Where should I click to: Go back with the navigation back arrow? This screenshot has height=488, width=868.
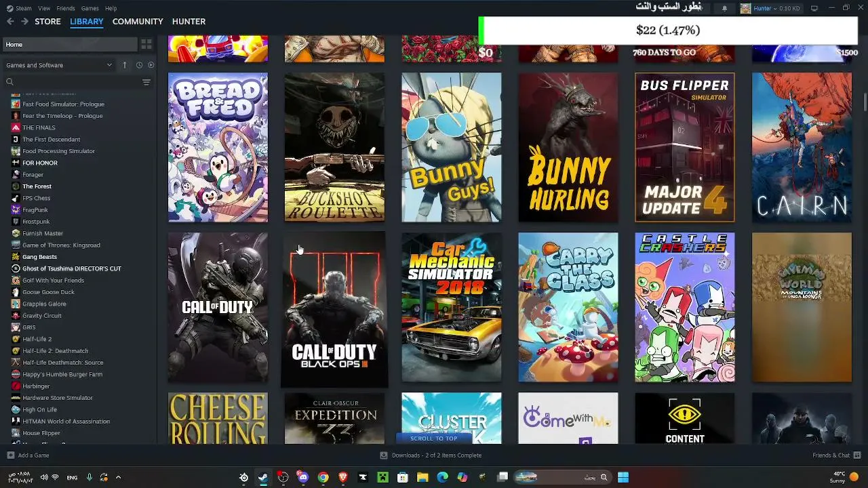point(10,22)
